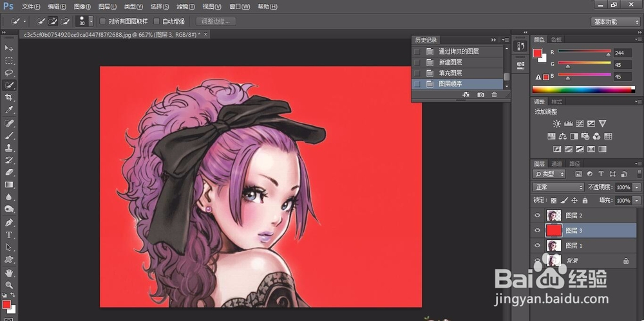This screenshot has height=321, width=644.
Task: Open the 正常 blend mode dropdown
Action: pos(558,187)
